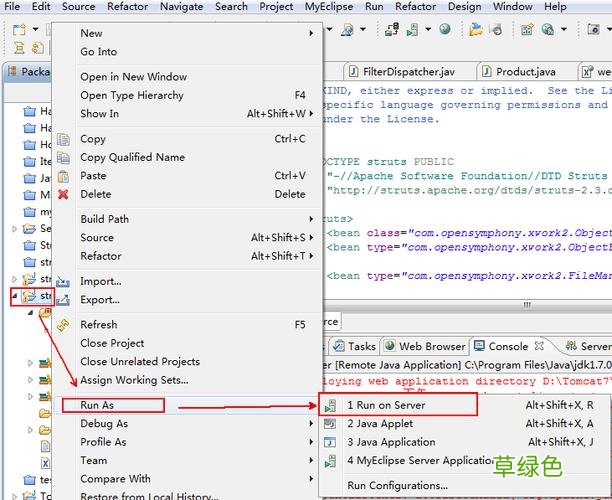The height and width of the screenshot is (500, 612).
Task: Expand the Team submenu arrow
Action: pyautogui.click(x=311, y=460)
